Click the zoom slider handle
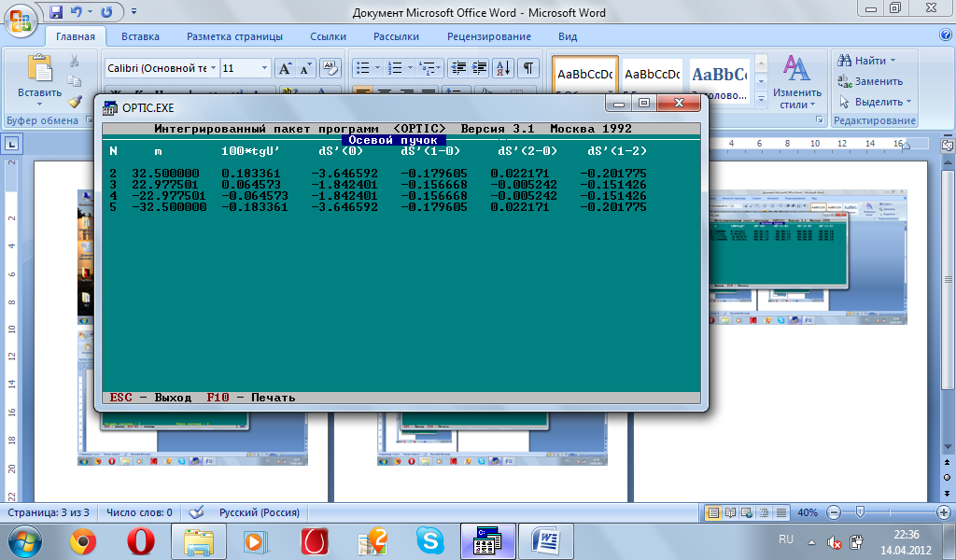The height and width of the screenshot is (560, 956). point(860,512)
